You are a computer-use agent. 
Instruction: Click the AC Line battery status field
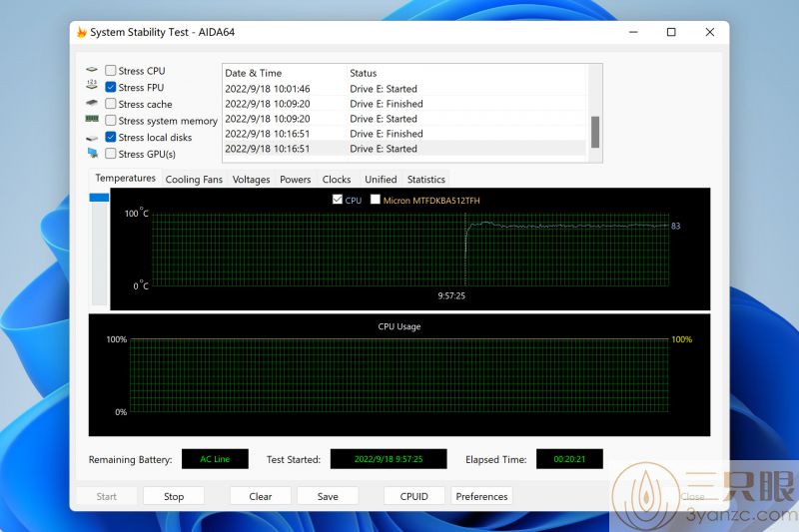215,459
